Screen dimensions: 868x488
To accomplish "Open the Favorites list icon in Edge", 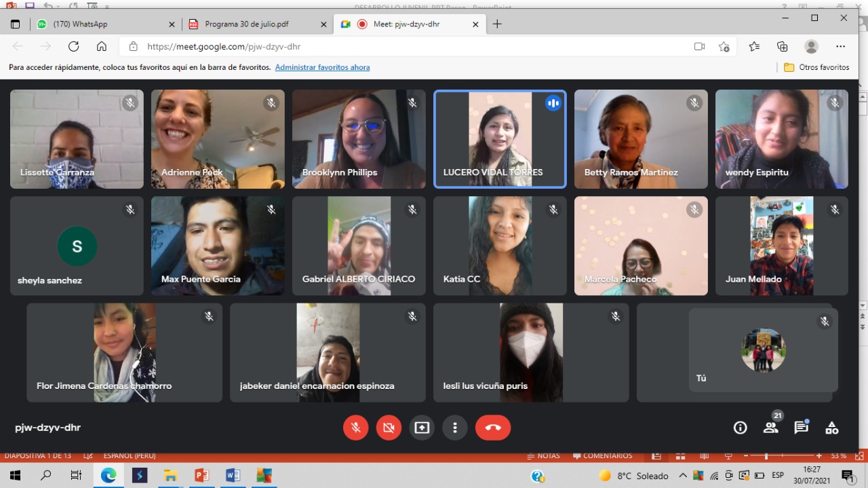I will [x=754, y=46].
